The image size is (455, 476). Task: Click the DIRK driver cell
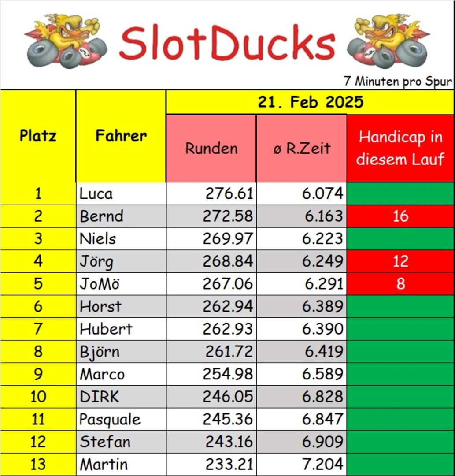(x=121, y=397)
